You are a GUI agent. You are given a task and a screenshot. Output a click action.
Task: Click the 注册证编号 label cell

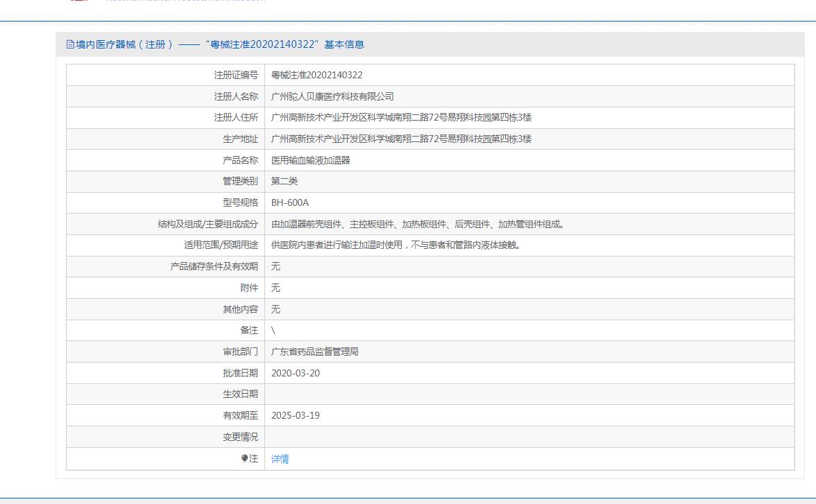[236, 75]
